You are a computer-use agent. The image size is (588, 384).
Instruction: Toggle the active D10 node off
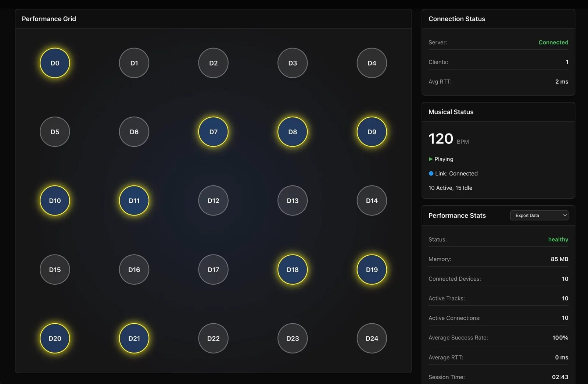tap(55, 200)
